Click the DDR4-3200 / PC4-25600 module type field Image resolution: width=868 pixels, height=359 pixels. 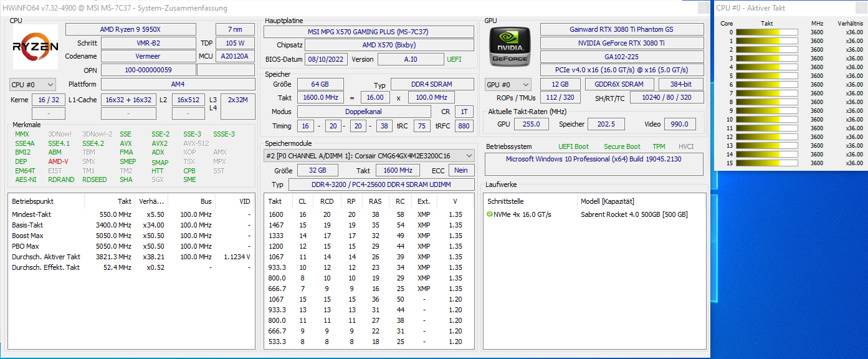tap(382, 184)
